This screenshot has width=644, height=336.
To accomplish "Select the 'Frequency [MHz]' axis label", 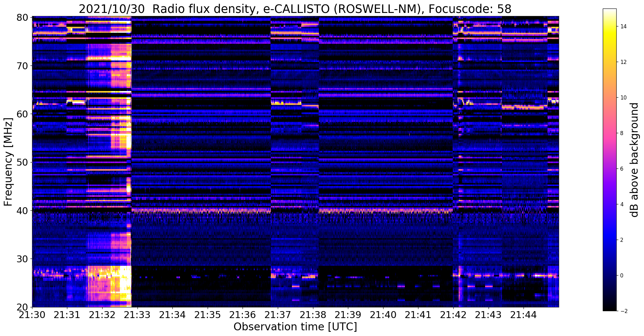I will [x=8, y=162].
